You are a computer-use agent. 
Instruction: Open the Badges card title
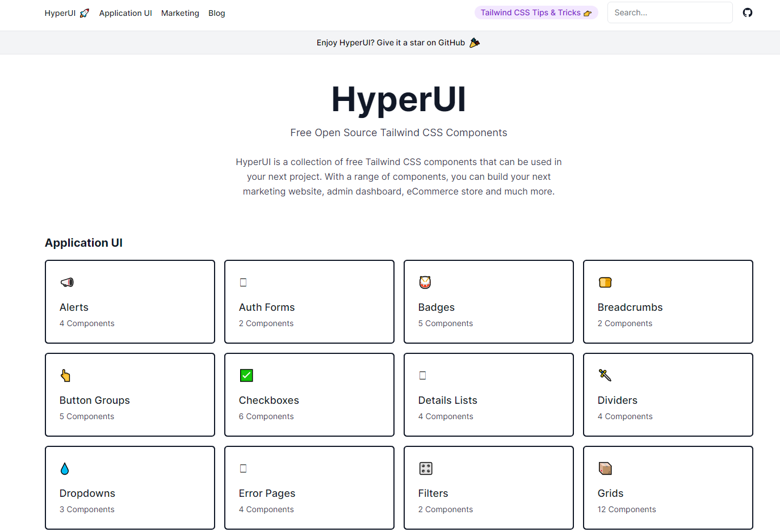[437, 307]
